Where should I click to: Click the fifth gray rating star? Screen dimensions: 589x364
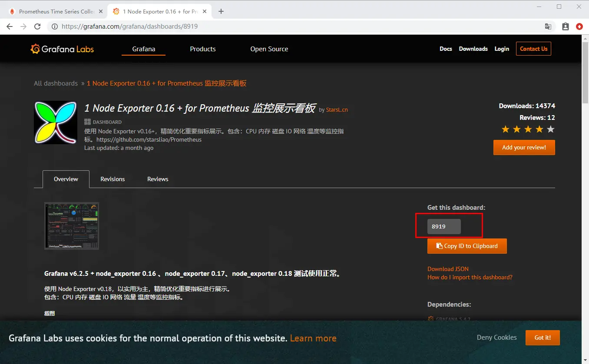pos(551,129)
